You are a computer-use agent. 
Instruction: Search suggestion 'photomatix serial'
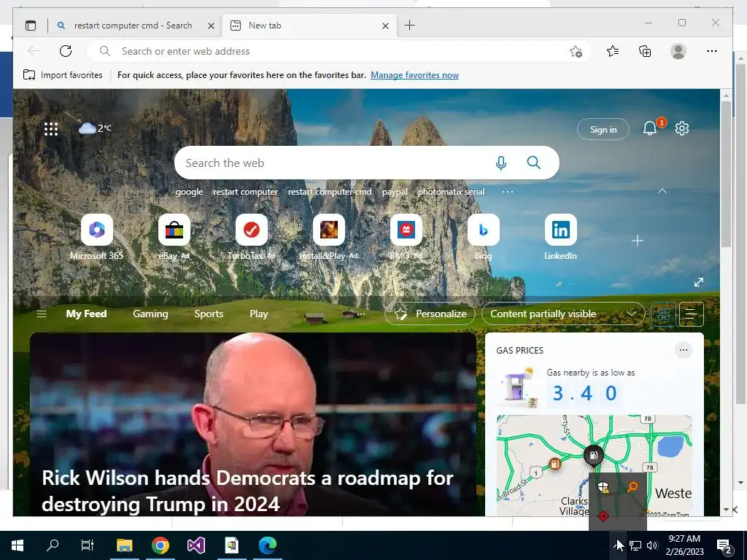[451, 192]
